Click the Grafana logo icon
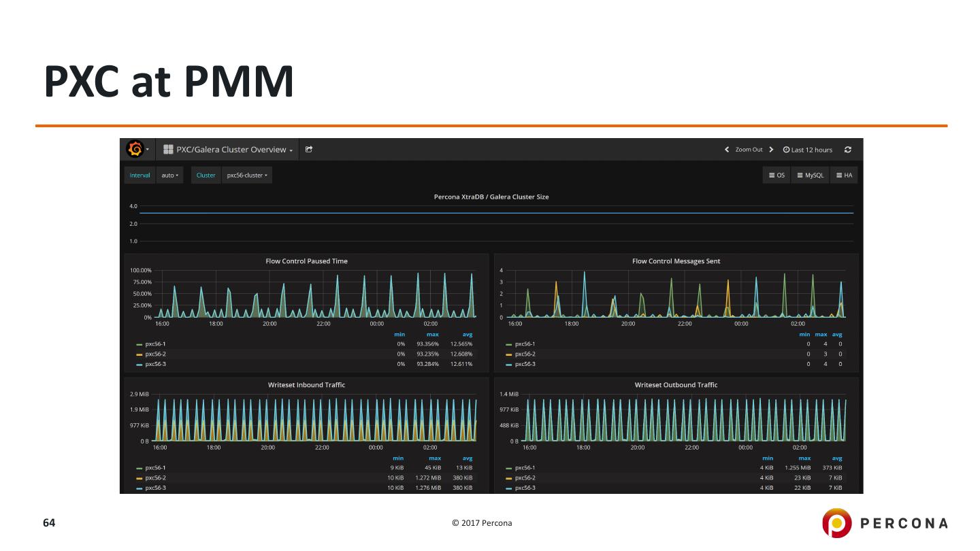This screenshot has height=551, width=980. 135,149
